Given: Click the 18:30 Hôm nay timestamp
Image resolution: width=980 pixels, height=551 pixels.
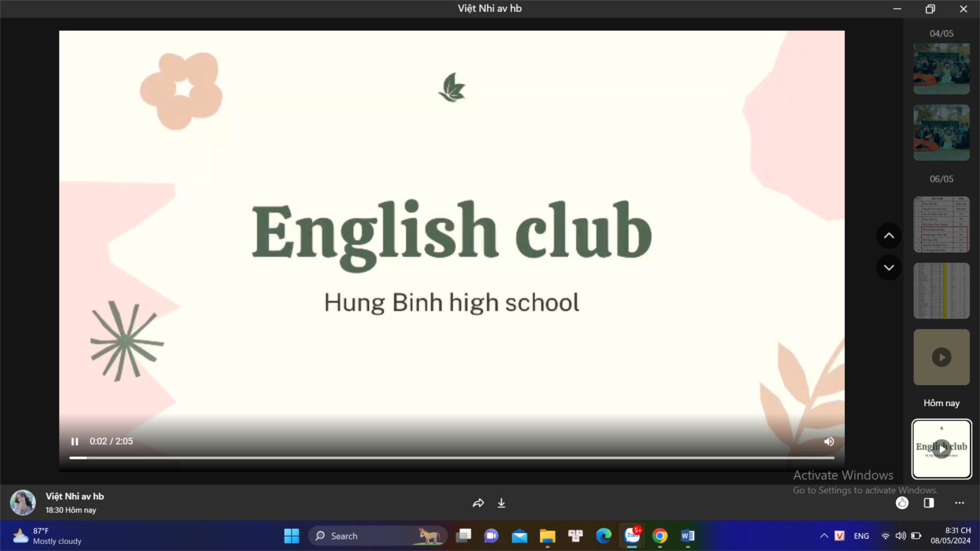Looking at the screenshot, I should point(71,510).
